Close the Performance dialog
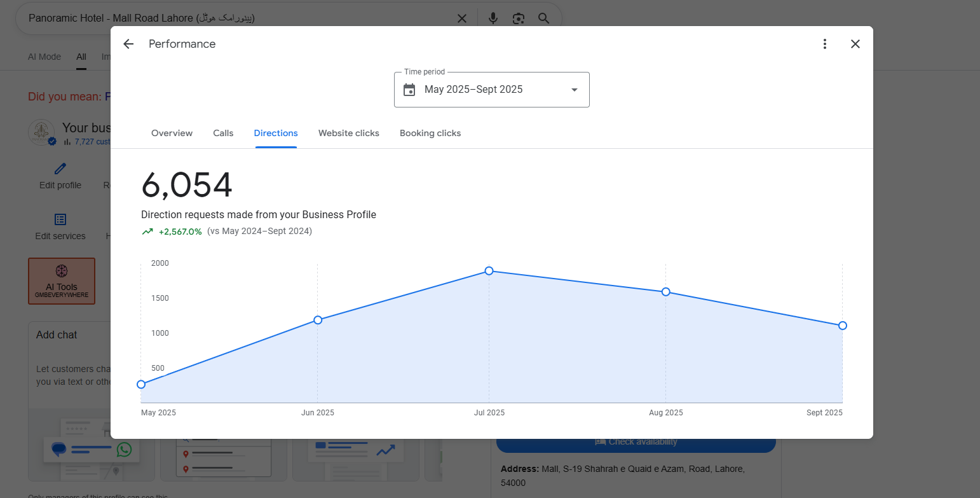Viewport: 980px width, 498px height. pyautogui.click(x=855, y=44)
